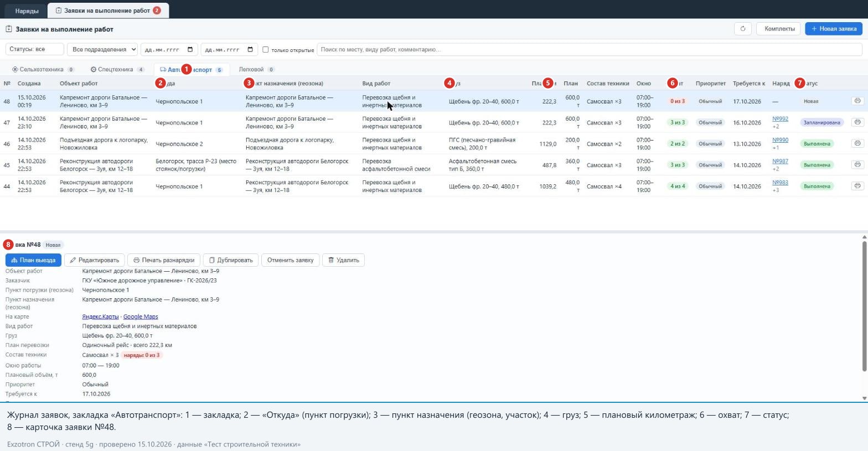Click the print icon in row 48
The width and height of the screenshot is (868, 451).
(857, 101)
